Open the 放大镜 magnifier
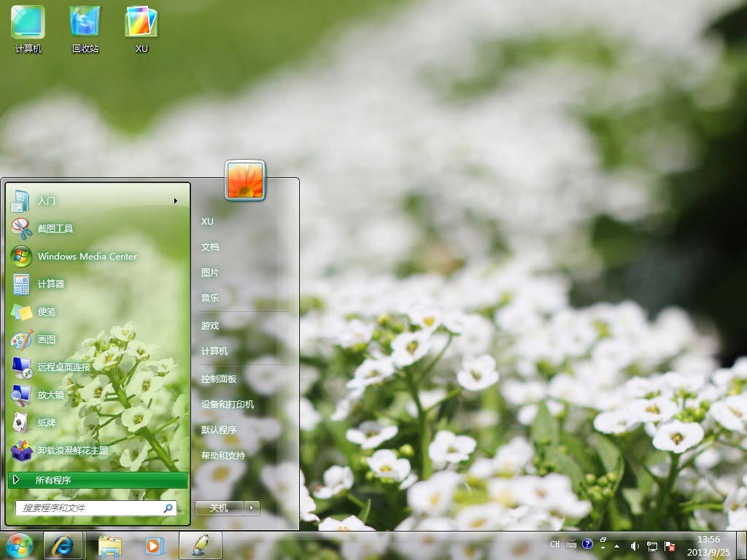Image resolution: width=747 pixels, height=560 pixels. click(51, 394)
